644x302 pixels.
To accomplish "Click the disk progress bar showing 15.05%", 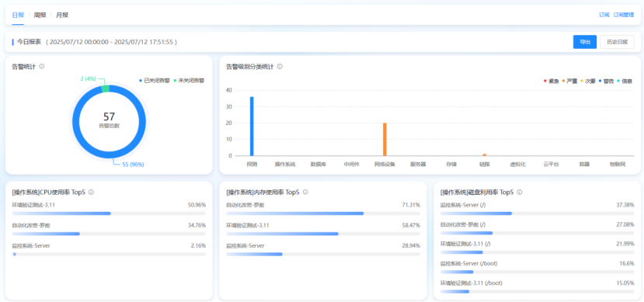I will pos(538,292).
